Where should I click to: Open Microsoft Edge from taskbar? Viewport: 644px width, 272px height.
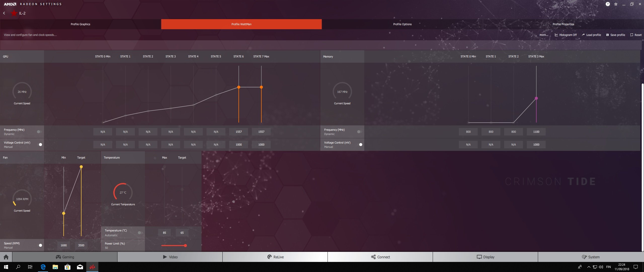43,267
